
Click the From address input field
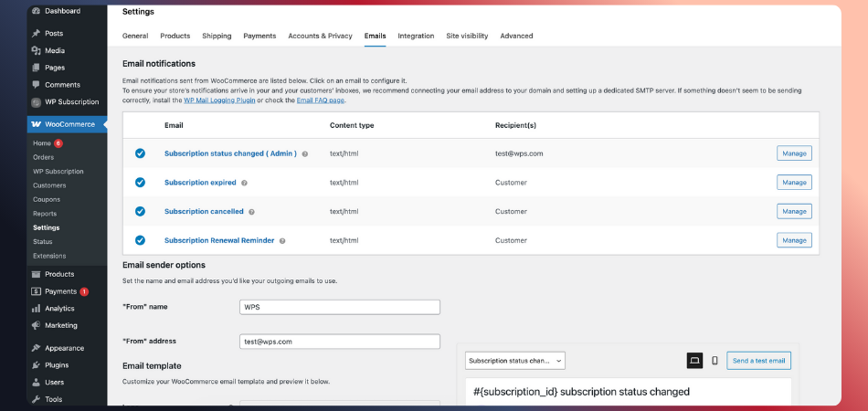click(x=339, y=342)
